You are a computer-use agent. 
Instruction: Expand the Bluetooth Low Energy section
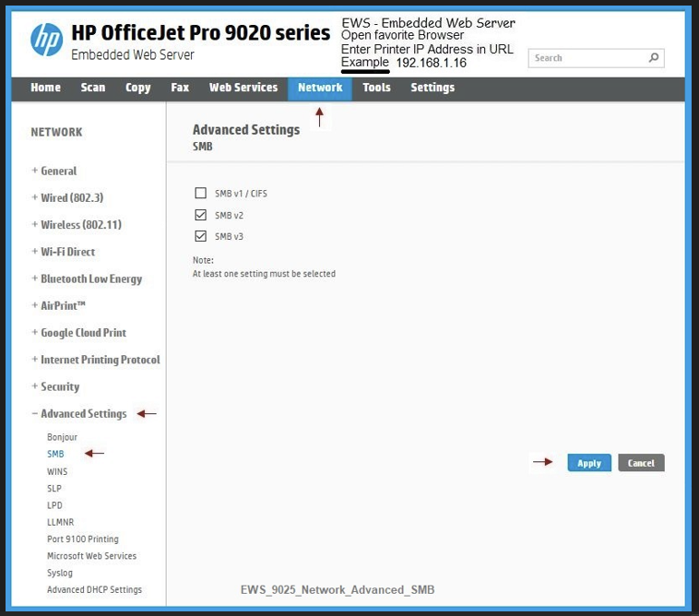tap(87, 279)
